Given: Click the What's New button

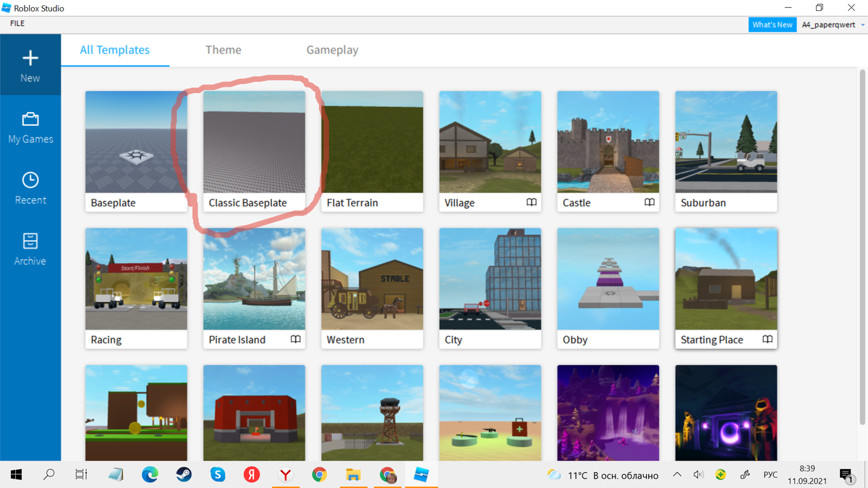Looking at the screenshot, I should (772, 24).
